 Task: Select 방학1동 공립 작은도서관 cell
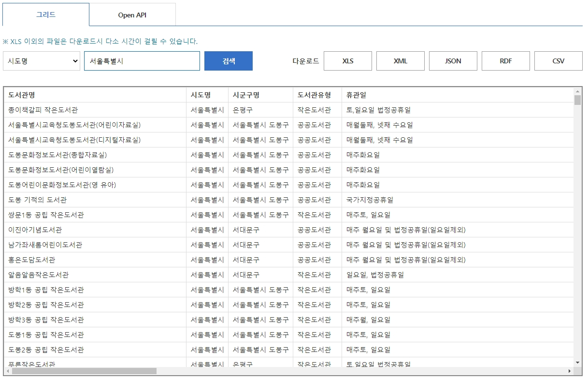tap(95, 290)
